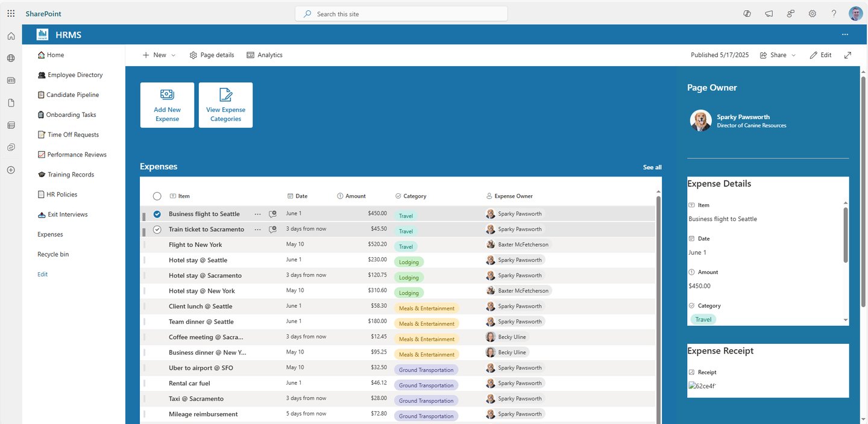Open the Home icon in the left app rail

tap(11, 36)
